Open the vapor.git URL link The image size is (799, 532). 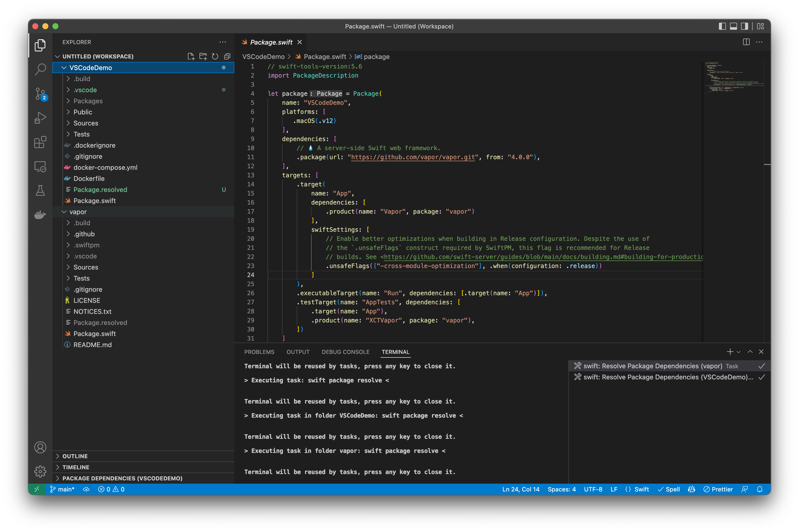pos(412,157)
